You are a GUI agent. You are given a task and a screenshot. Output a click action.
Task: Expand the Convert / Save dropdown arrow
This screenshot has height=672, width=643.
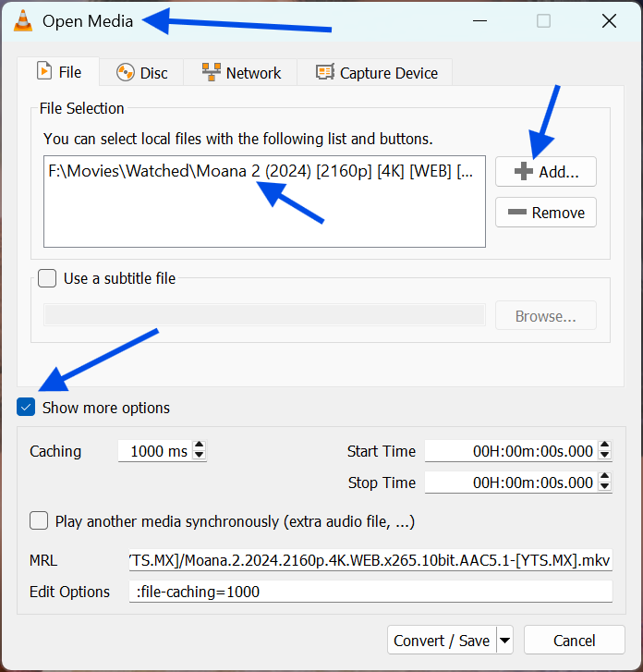click(x=504, y=640)
